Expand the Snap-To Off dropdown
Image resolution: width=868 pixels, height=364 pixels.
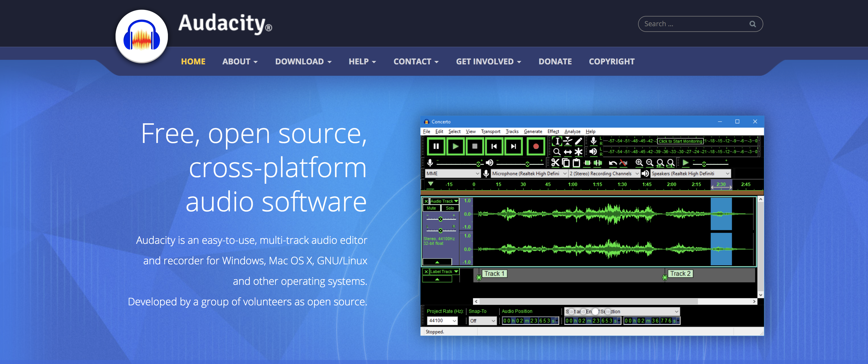pyautogui.click(x=482, y=320)
